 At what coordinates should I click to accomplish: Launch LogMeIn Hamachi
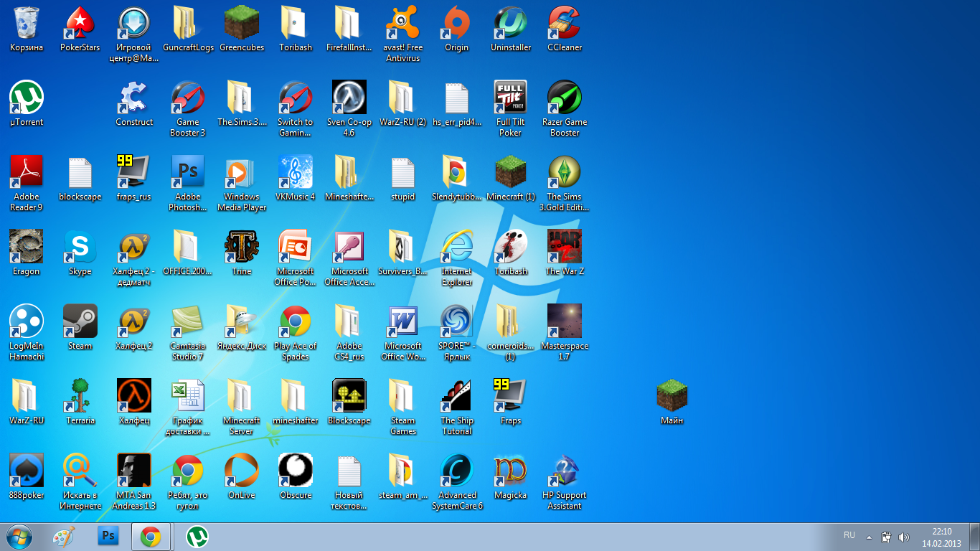coord(27,321)
